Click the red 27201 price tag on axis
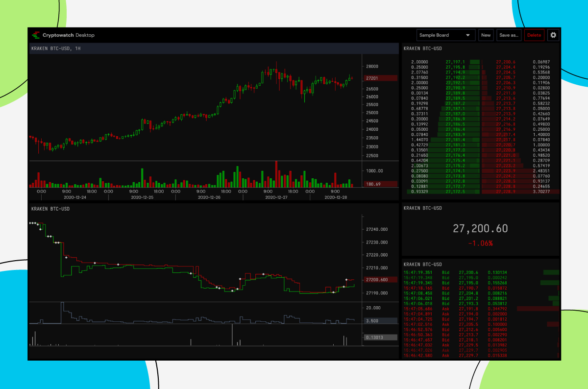This screenshot has width=588, height=389. (x=381, y=77)
